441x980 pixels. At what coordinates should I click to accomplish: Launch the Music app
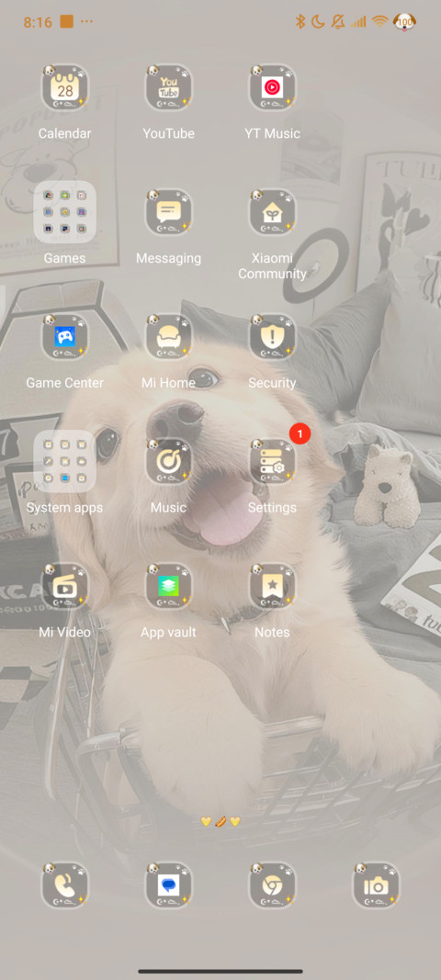168,461
